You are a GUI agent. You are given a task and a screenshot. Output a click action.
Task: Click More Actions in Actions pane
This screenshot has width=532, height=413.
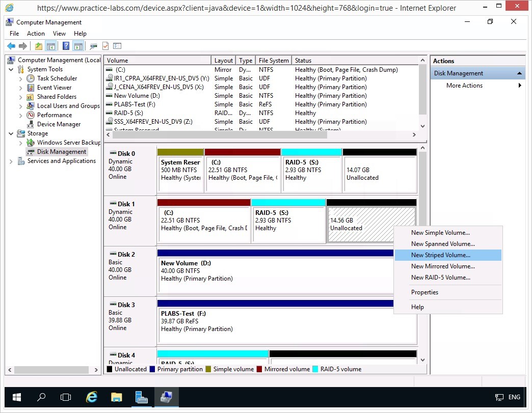coord(464,86)
